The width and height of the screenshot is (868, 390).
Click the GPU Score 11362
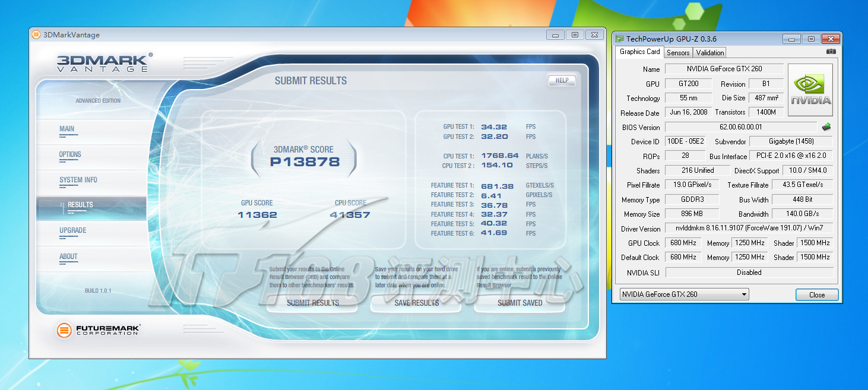[257, 215]
